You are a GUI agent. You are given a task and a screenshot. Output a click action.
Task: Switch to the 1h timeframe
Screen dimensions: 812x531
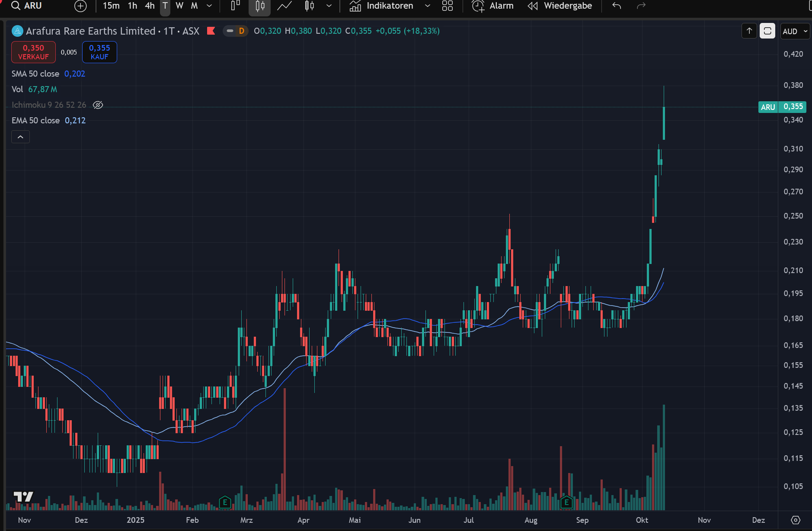click(132, 6)
